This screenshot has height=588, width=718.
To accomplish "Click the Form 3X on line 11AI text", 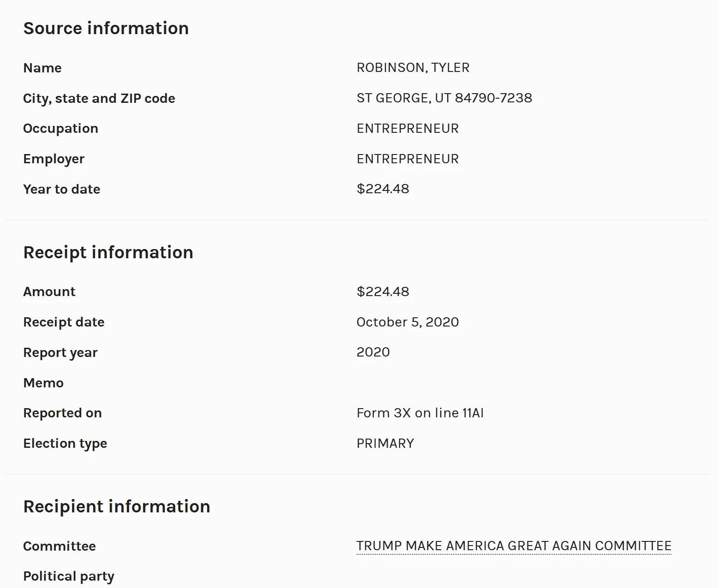I will click(x=420, y=413).
